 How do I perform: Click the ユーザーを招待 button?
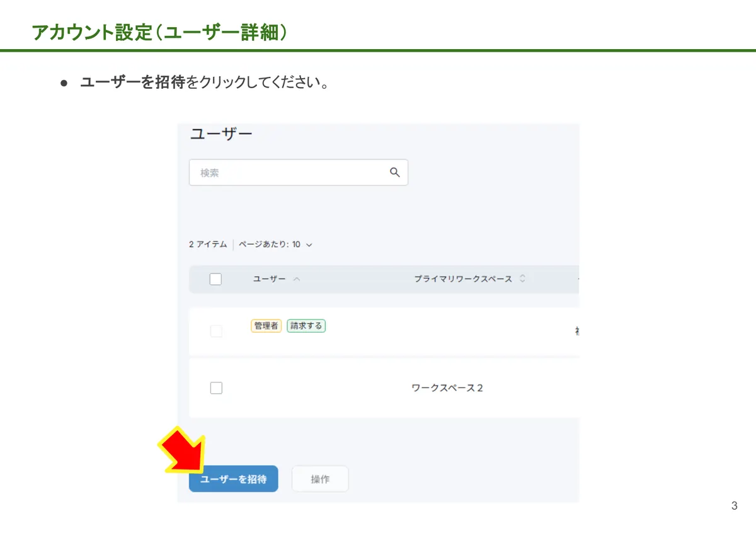234,479
